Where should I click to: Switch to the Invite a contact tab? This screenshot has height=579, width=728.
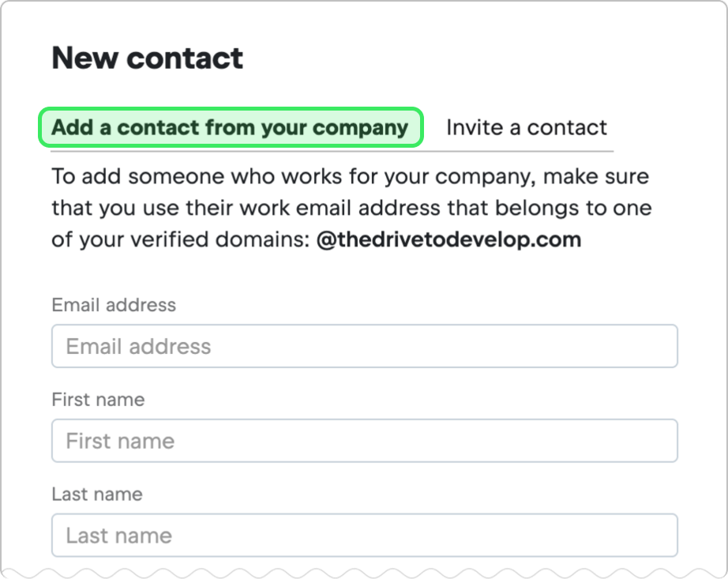(527, 126)
